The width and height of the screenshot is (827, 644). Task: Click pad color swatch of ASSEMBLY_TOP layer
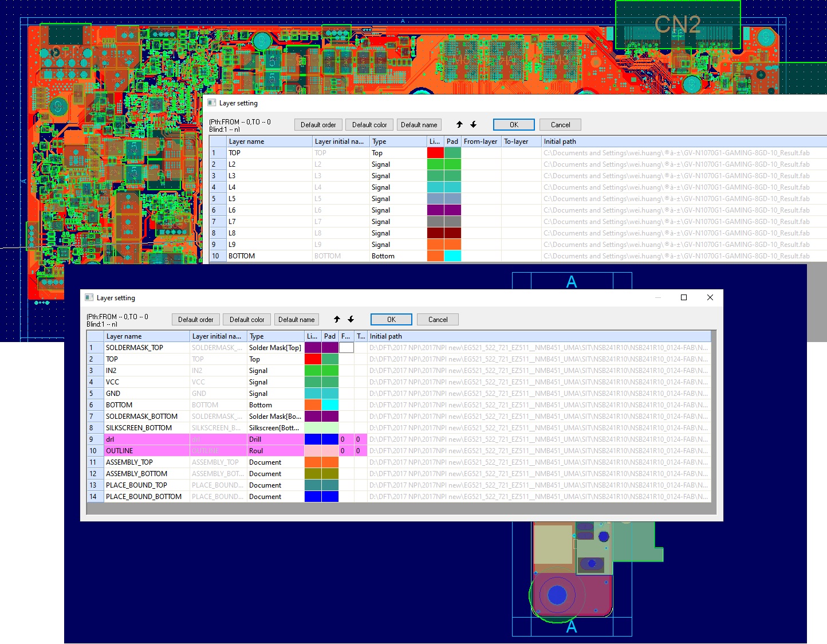point(330,462)
